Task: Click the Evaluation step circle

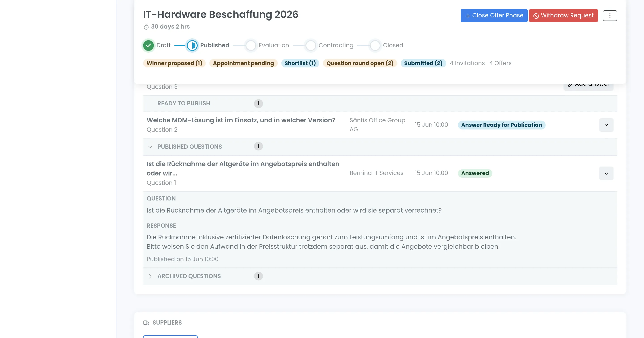Action: pyautogui.click(x=251, y=46)
